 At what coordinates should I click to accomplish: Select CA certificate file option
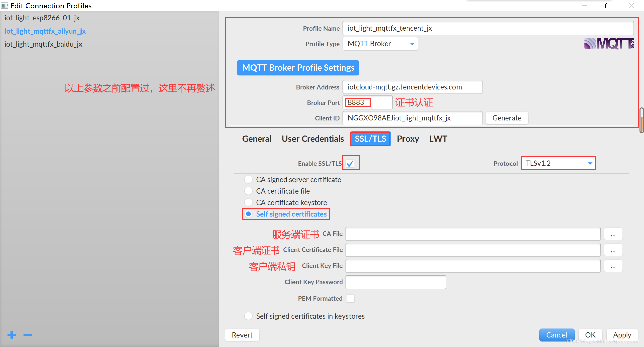click(277, 191)
